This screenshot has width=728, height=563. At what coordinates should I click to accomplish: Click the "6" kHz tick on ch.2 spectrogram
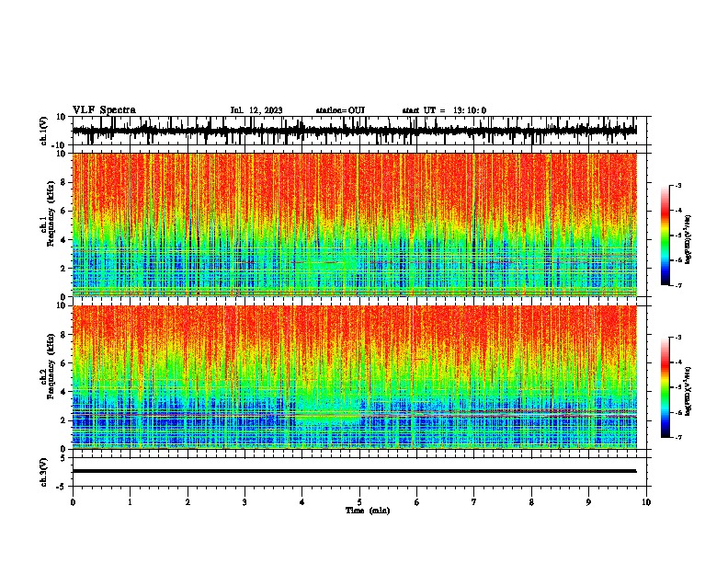click(x=63, y=363)
